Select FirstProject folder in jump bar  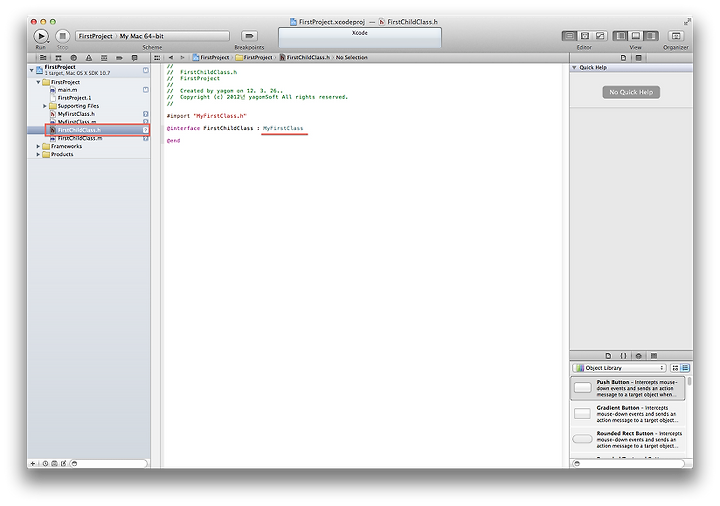254,57
